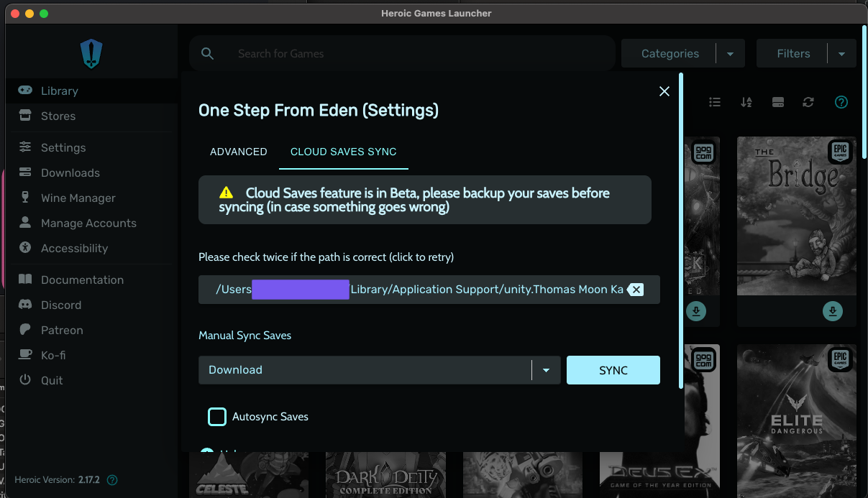Screen dimensions: 868x498
Task: Click the "2.17.2" version number
Action: [91, 480]
